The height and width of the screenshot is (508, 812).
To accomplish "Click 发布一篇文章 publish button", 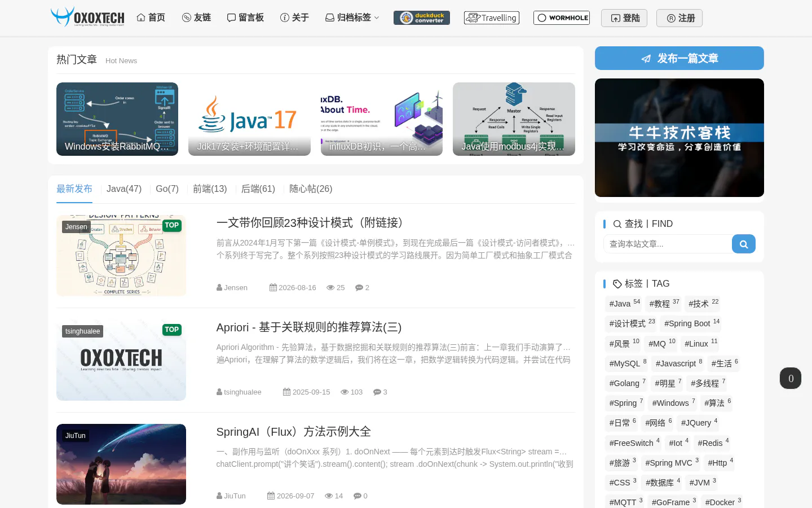I will (x=679, y=58).
